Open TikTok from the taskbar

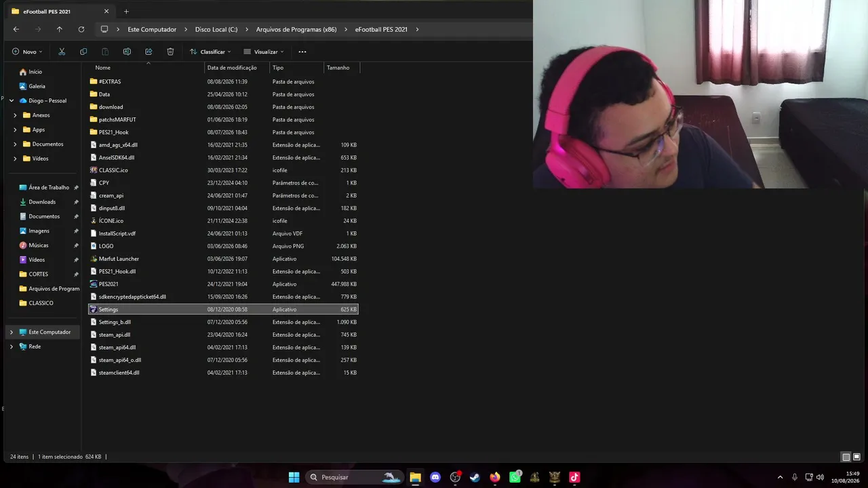pyautogui.click(x=574, y=477)
